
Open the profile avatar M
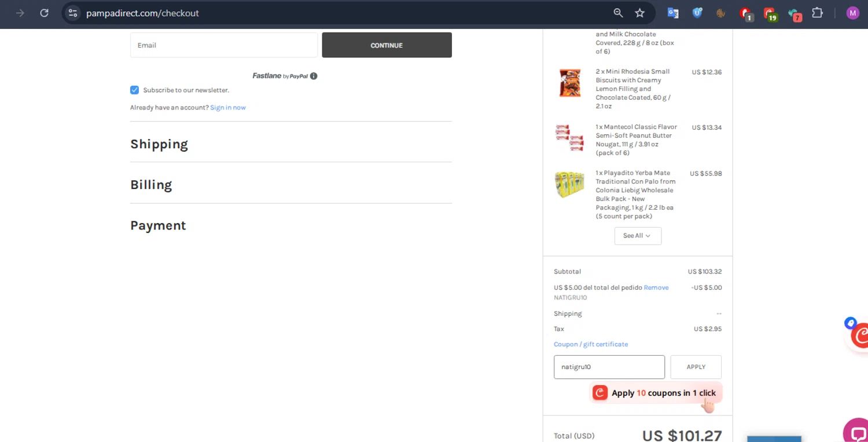tap(852, 13)
